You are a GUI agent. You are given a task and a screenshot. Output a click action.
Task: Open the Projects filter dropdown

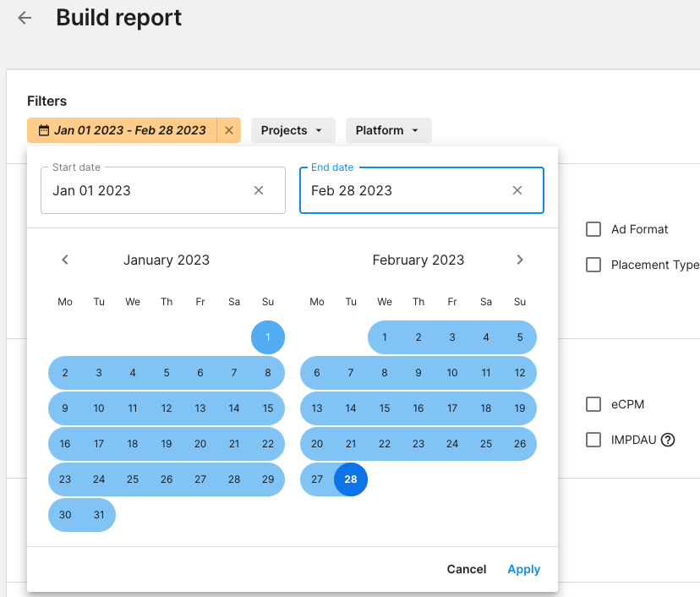293,130
